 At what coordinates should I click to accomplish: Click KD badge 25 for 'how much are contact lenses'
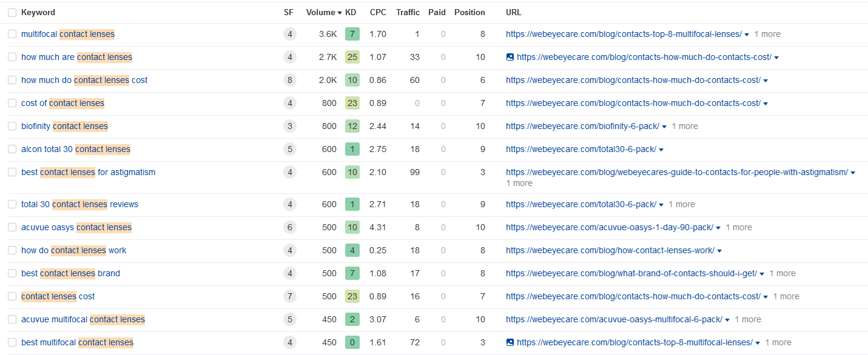[x=352, y=57]
